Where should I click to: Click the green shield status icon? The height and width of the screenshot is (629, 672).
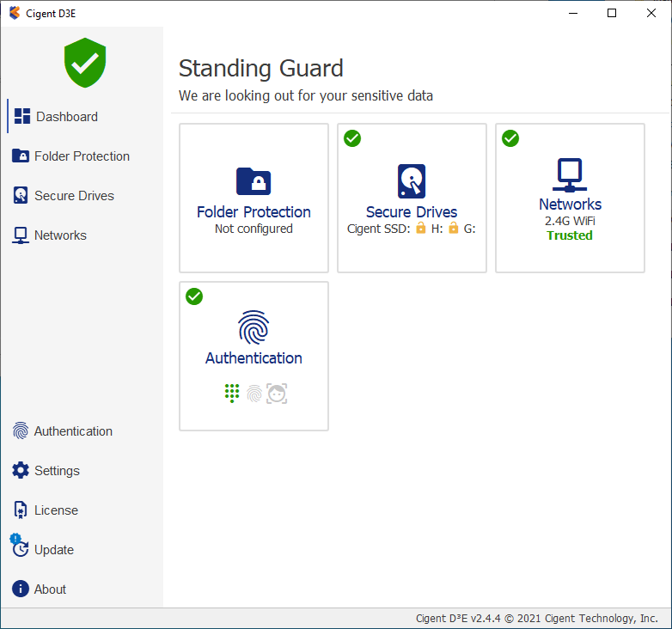pyautogui.click(x=85, y=63)
